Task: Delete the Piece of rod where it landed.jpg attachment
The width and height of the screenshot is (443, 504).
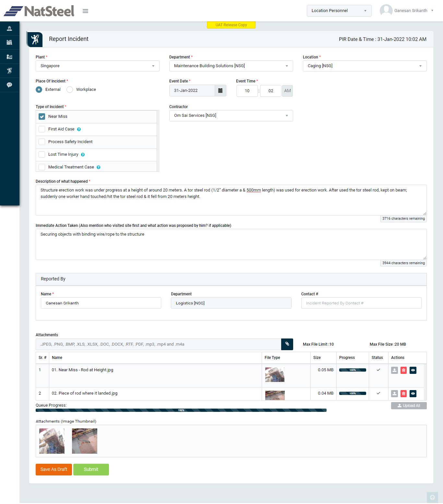Action: tap(403, 394)
